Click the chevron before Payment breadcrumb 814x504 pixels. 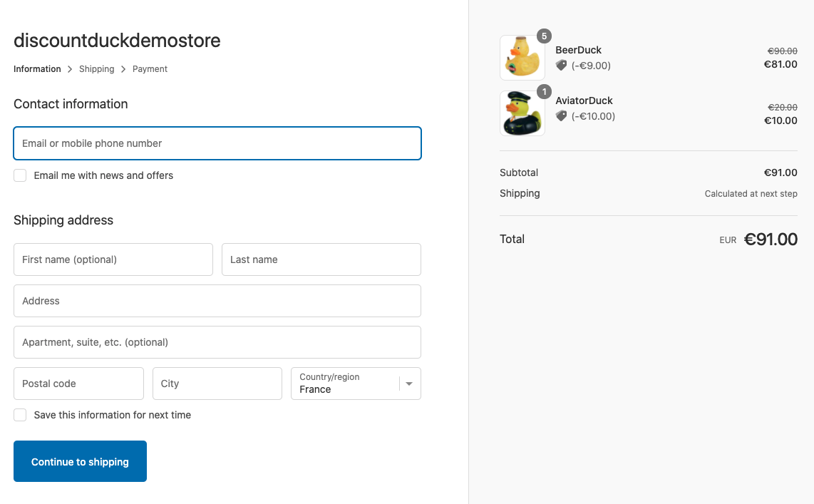123,69
